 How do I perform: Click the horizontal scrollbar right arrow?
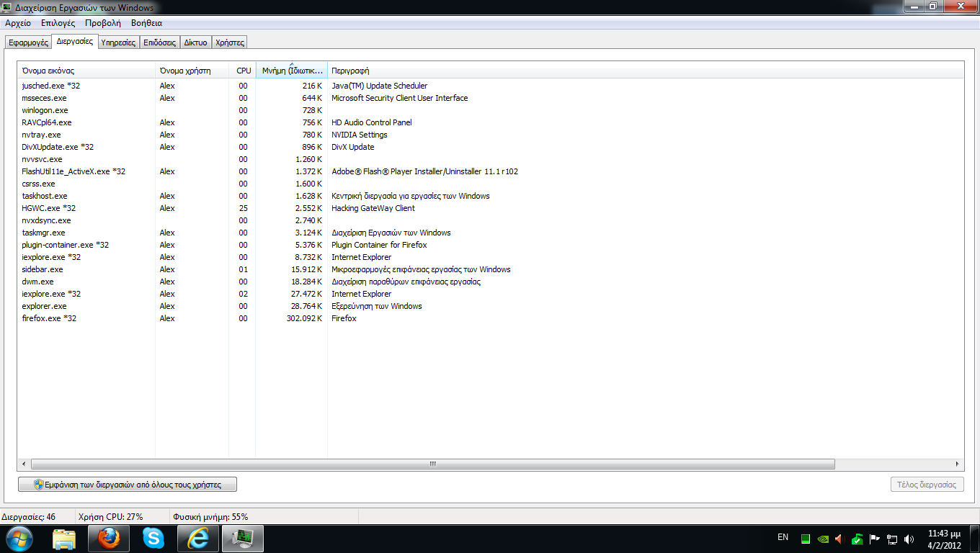point(958,464)
